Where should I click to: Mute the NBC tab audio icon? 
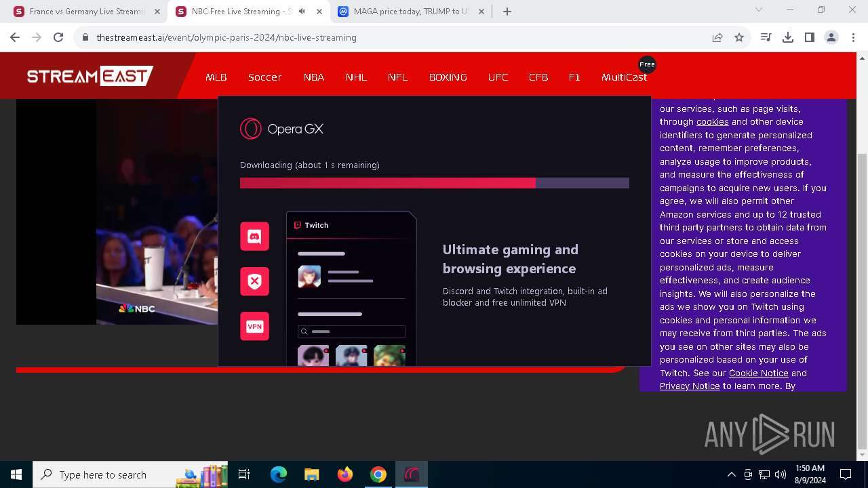(302, 12)
